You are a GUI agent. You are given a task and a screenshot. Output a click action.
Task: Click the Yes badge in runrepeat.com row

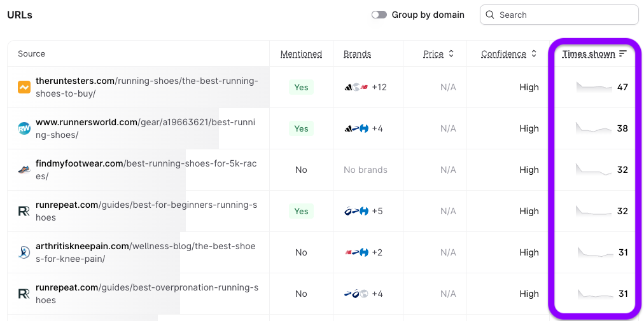(301, 211)
